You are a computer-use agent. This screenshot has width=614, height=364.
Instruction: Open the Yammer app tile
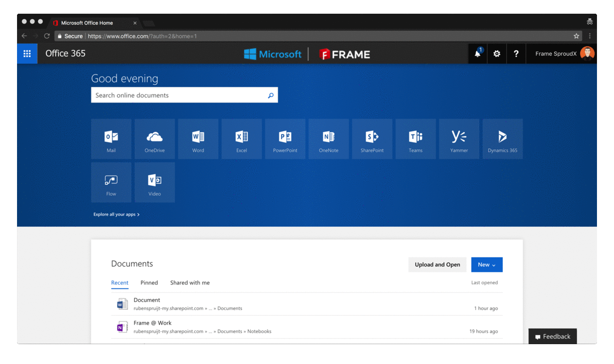click(459, 139)
